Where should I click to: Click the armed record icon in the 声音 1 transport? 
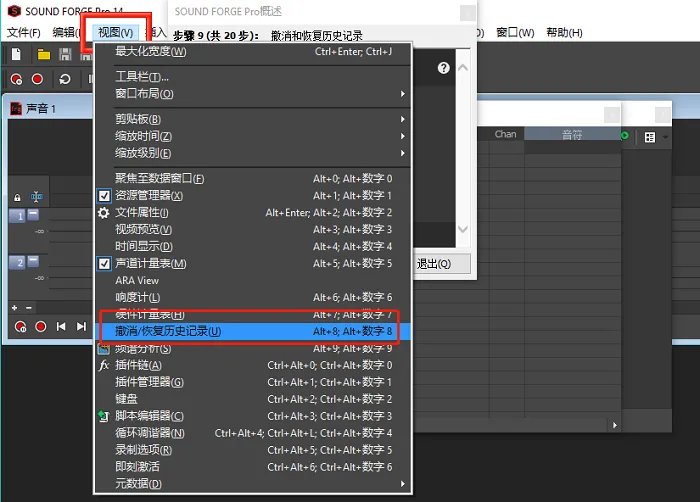point(21,327)
